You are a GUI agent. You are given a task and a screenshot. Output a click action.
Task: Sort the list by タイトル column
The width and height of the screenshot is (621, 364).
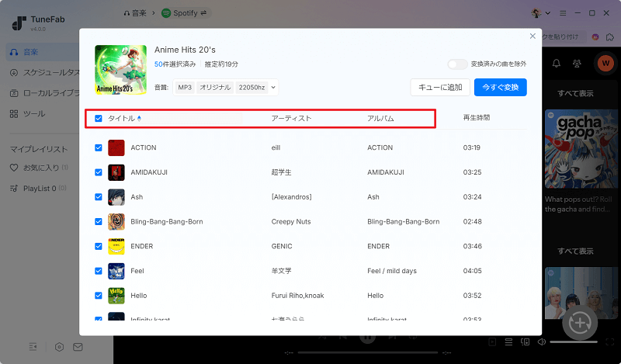pyautogui.click(x=124, y=118)
